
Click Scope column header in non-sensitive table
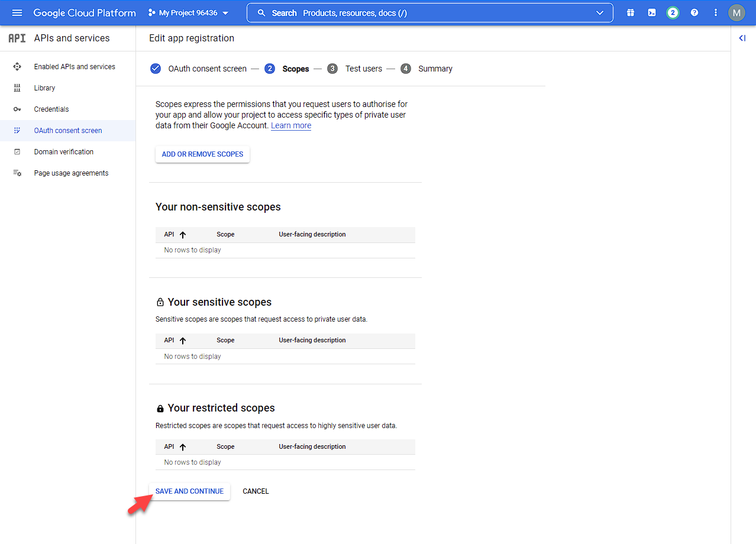pos(225,235)
